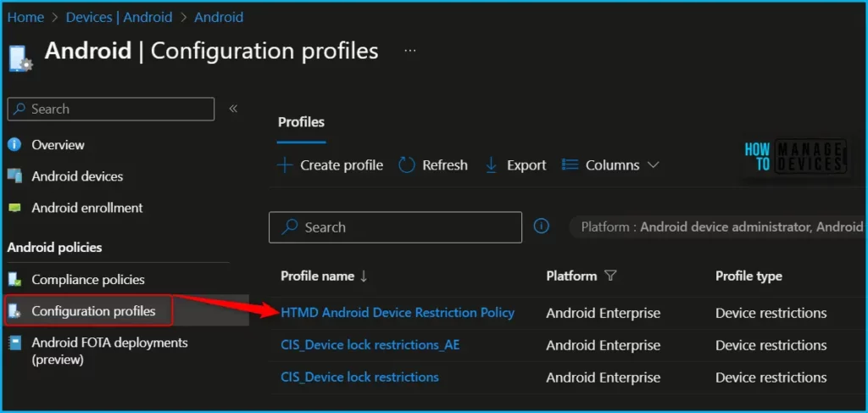Click the Platform column header

[x=571, y=276]
